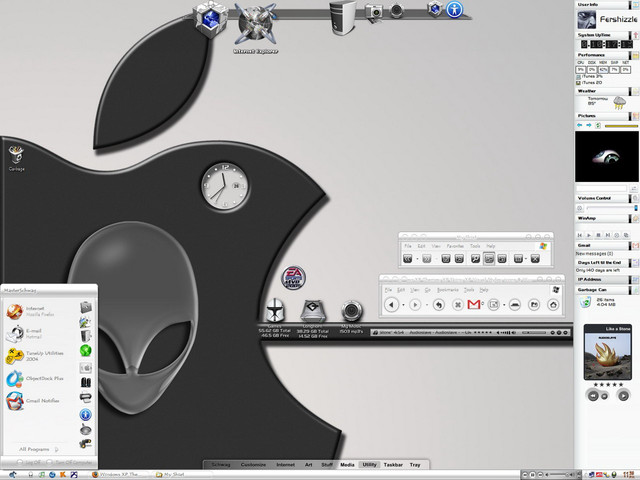Collapse the Performance panel header in the sidebar
This screenshot has width=640, height=480.
pos(602,55)
